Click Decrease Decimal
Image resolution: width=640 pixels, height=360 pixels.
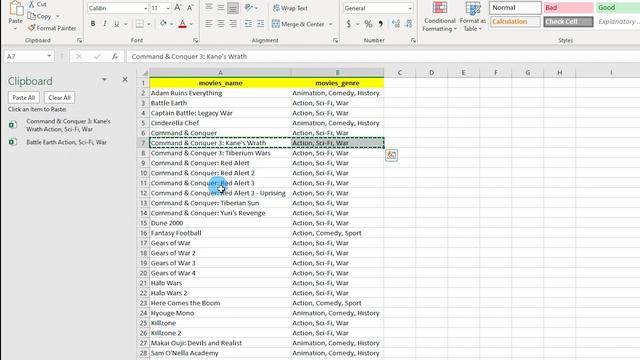click(409, 24)
